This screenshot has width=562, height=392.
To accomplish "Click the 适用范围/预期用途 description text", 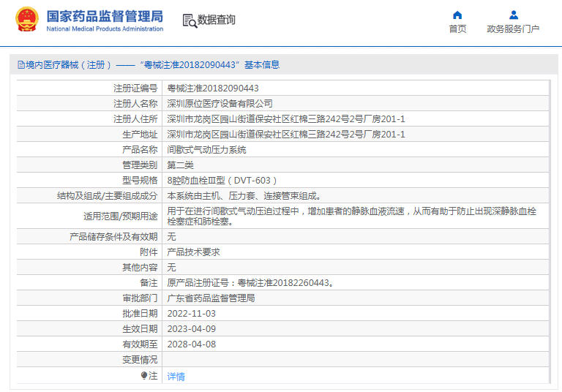I will [351, 216].
